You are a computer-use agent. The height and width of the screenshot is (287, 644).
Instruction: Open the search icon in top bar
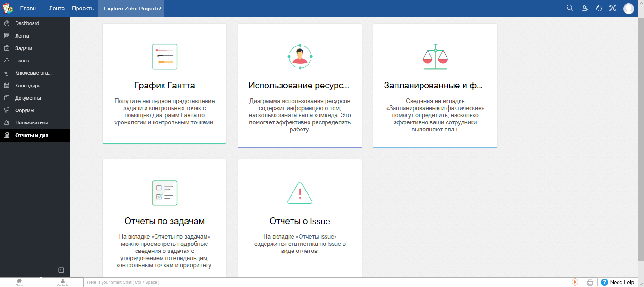click(570, 8)
